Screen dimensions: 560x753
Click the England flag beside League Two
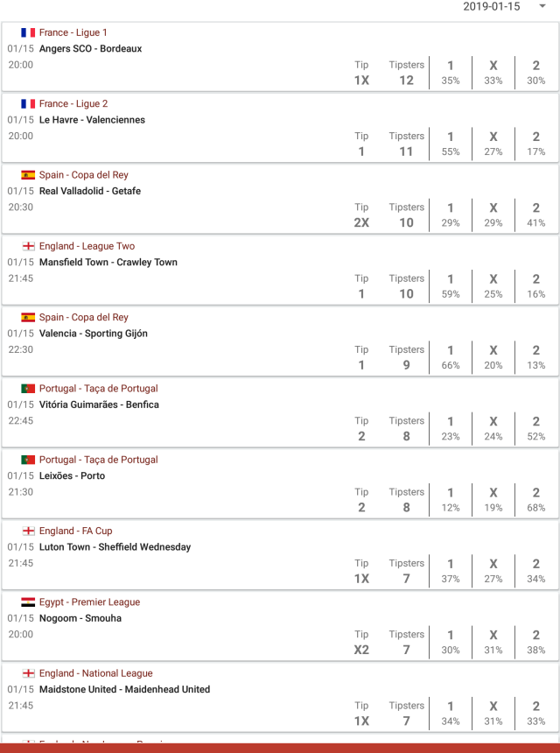pos(28,246)
